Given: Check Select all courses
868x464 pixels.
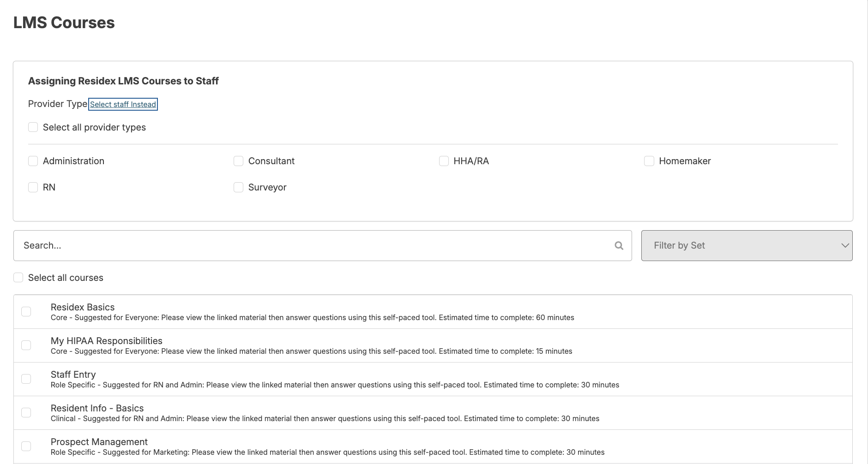Looking at the screenshot, I should 18,277.
